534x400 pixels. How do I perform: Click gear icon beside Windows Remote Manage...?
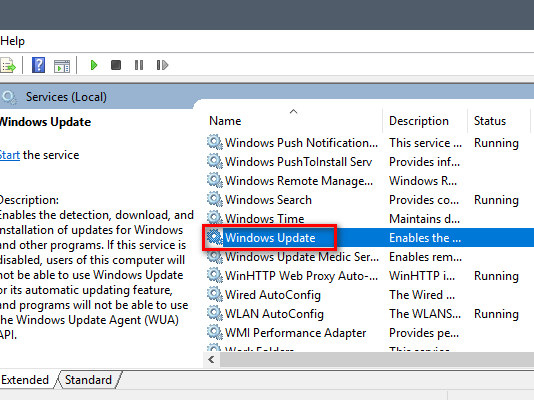tap(215, 180)
